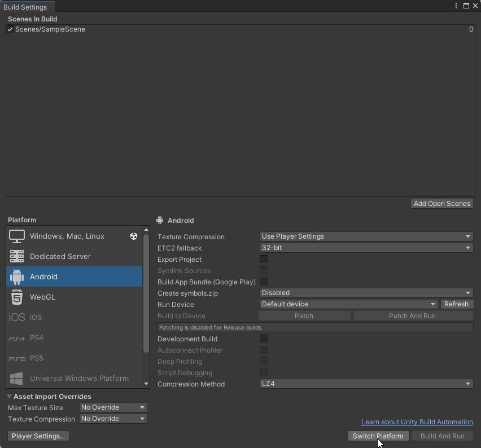Toggle the Script Debugging checkbox

tap(264, 372)
